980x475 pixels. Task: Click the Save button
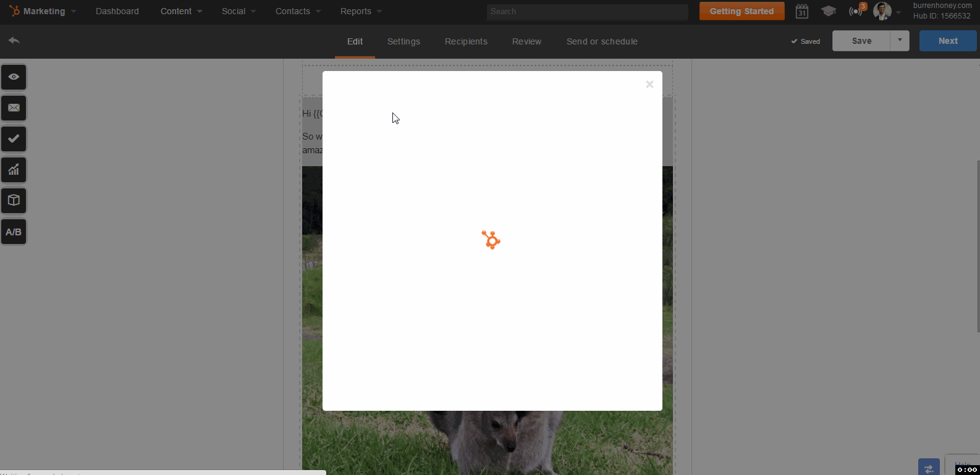[861, 41]
